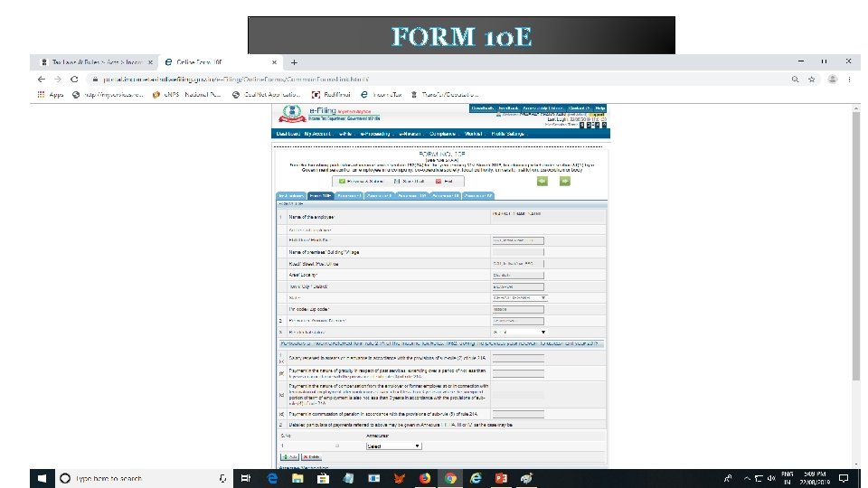Click the IncomeTax bookmark
Image resolution: width=868 pixels, height=488 pixels.
pyautogui.click(x=382, y=95)
